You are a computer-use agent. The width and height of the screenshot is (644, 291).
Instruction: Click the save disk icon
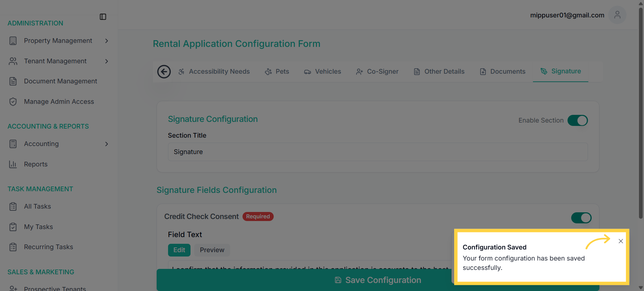[x=338, y=280]
